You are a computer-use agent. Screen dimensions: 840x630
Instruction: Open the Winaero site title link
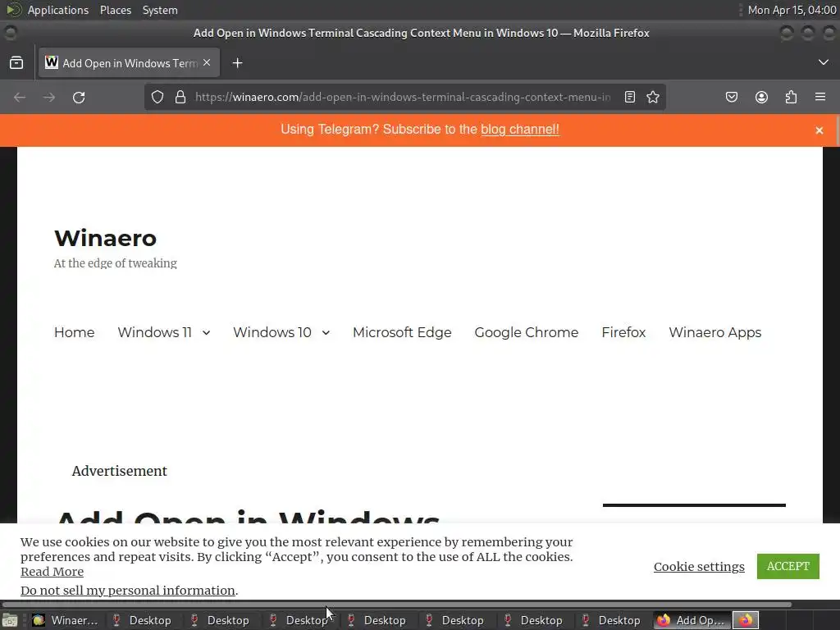(106, 238)
